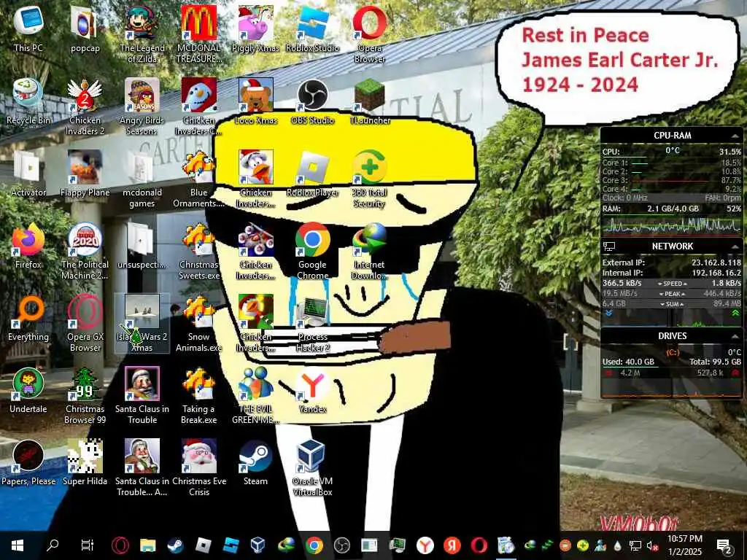Open the Activator desktop icon

coord(28,174)
